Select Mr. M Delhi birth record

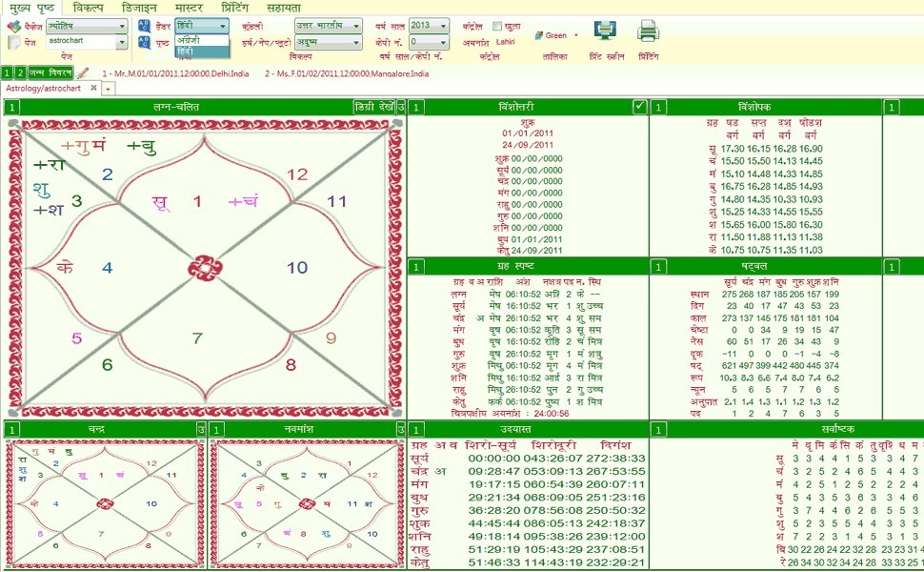175,73
